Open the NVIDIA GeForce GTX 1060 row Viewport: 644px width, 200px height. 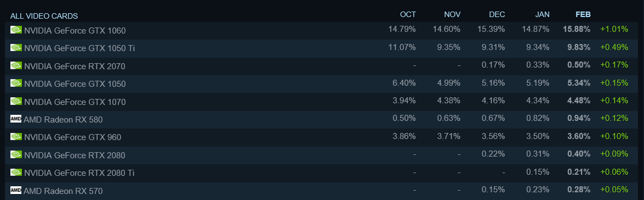coord(322,30)
